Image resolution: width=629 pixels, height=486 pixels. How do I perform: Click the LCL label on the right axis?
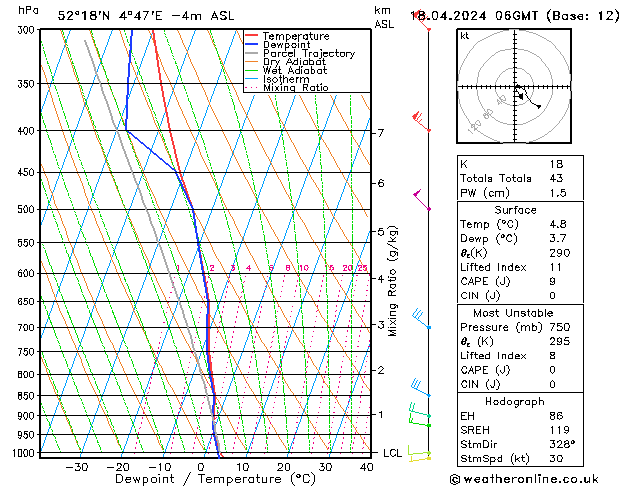393,454
